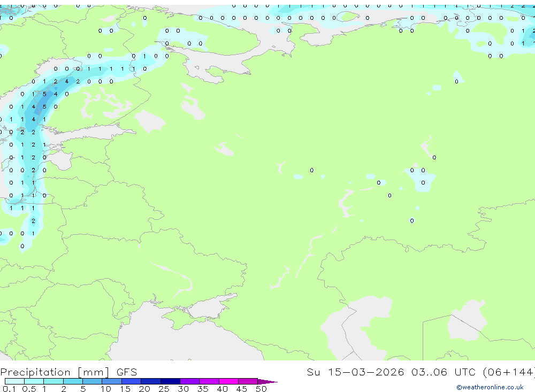This screenshot has width=535, height=392.
Task: Click the '(06+144)' forecast run label
Action: click(x=509, y=372)
